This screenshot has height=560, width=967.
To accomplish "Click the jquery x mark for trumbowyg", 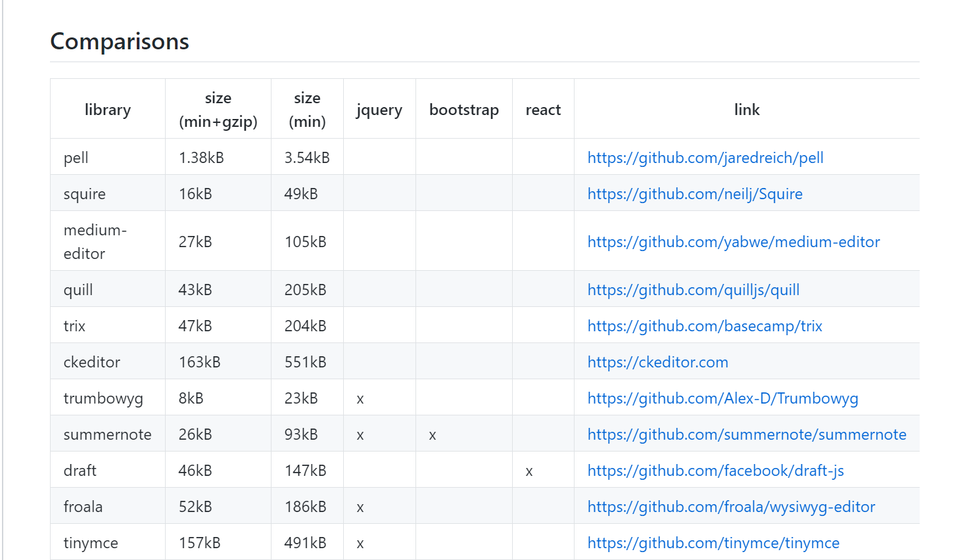I will tap(360, 400).
